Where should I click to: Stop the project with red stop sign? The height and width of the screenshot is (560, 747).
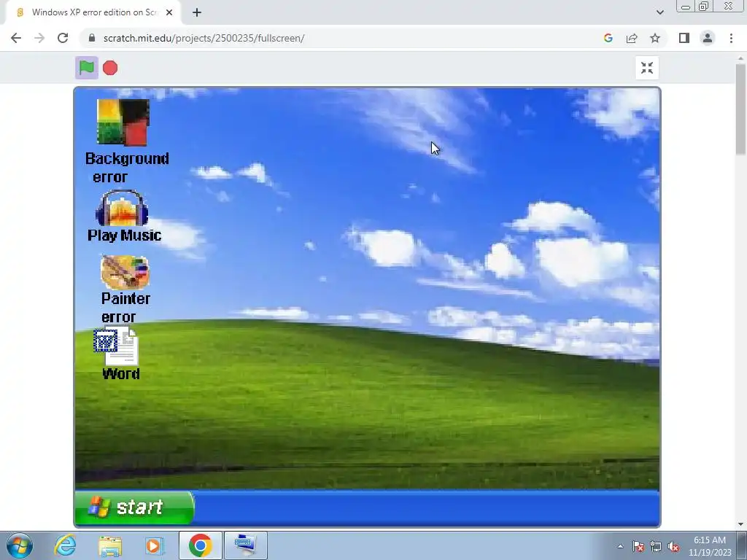tap(110, 68)
